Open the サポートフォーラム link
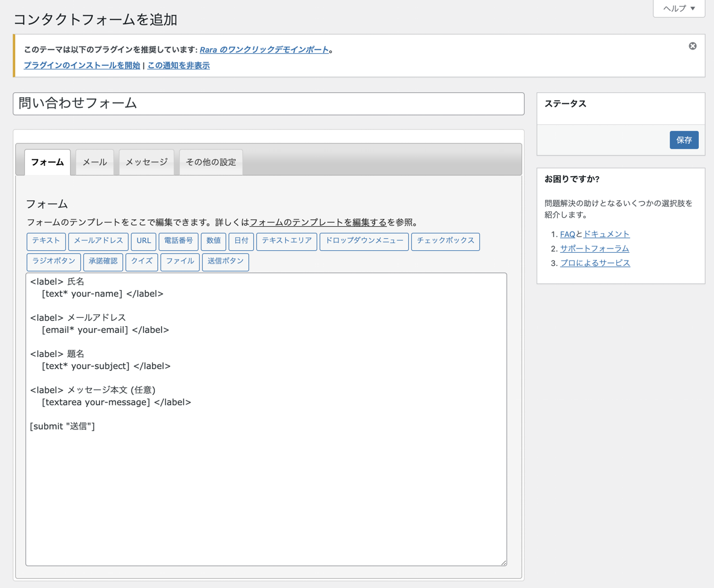714x588 pixels. [x=594, y=248]
